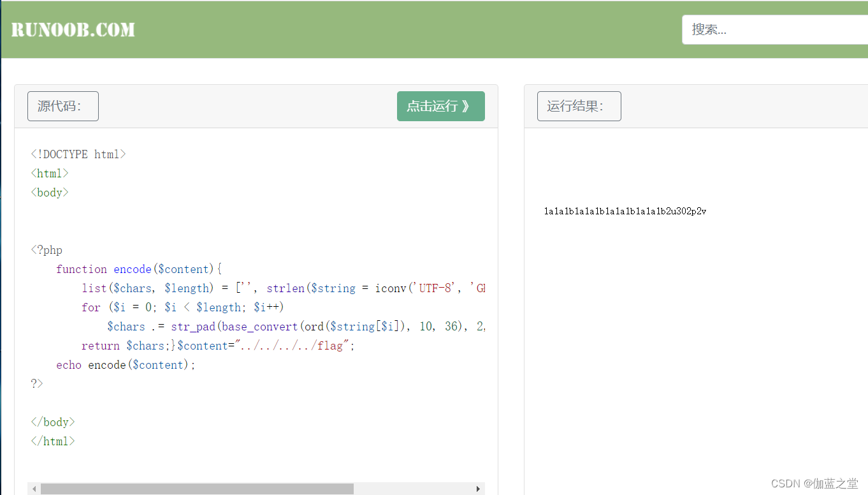This screenshot has height=495, width=868.
Task: Click the 运行结果 result label
Action: click(x=579, y=106)
